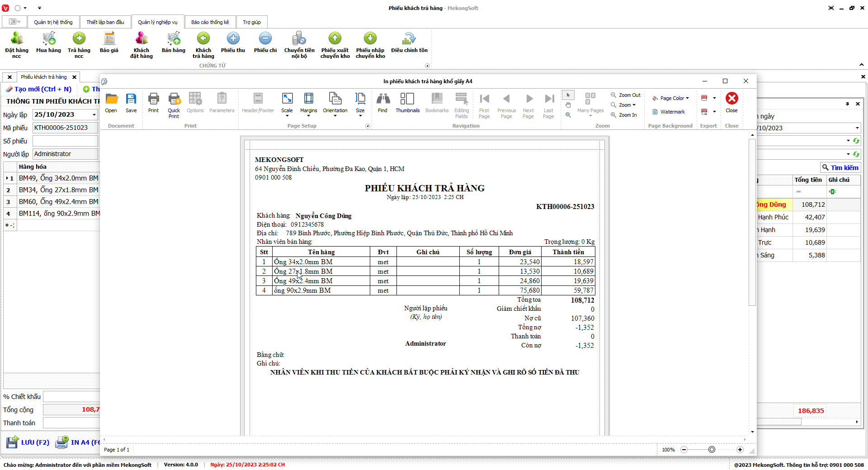
Task: Open the Ngày lập date dropdown
Action: [94, 115]
